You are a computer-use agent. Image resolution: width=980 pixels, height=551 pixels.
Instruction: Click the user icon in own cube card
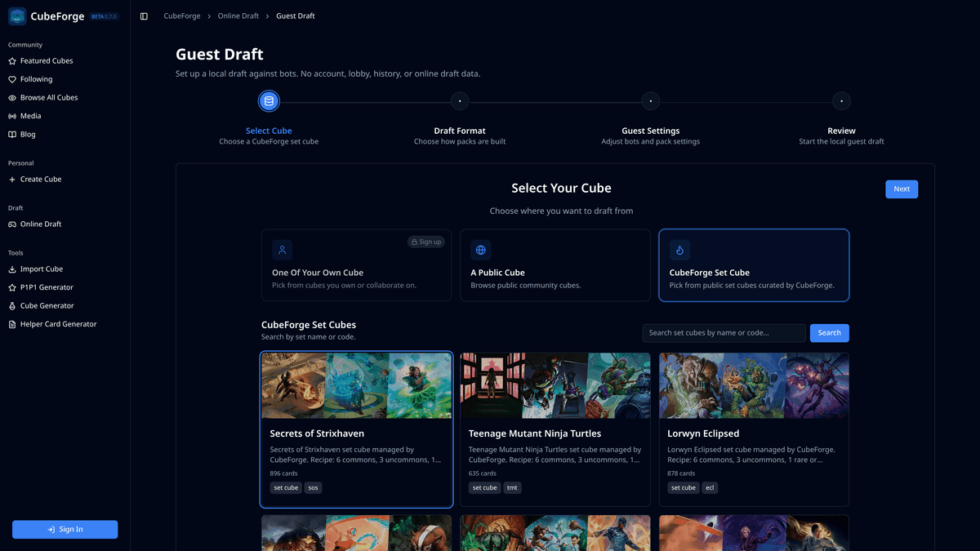[283, 250]
